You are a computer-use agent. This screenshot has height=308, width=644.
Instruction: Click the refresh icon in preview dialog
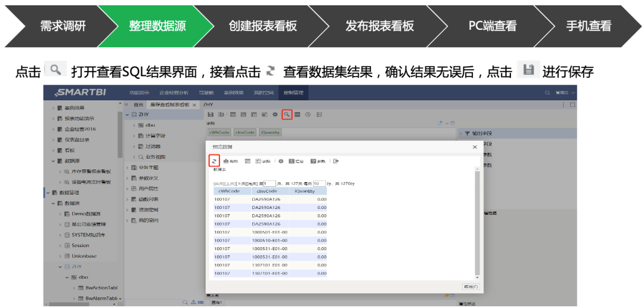[x=215, y=161]
